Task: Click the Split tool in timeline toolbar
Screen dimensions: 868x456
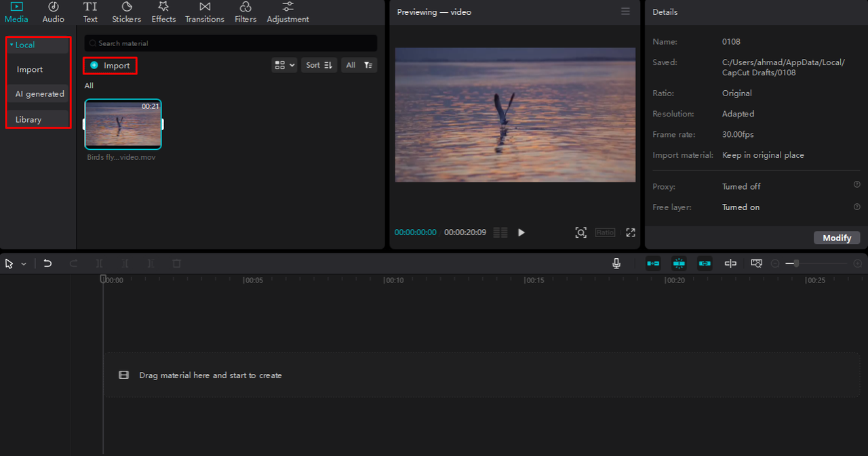Action: click(100, 264)
